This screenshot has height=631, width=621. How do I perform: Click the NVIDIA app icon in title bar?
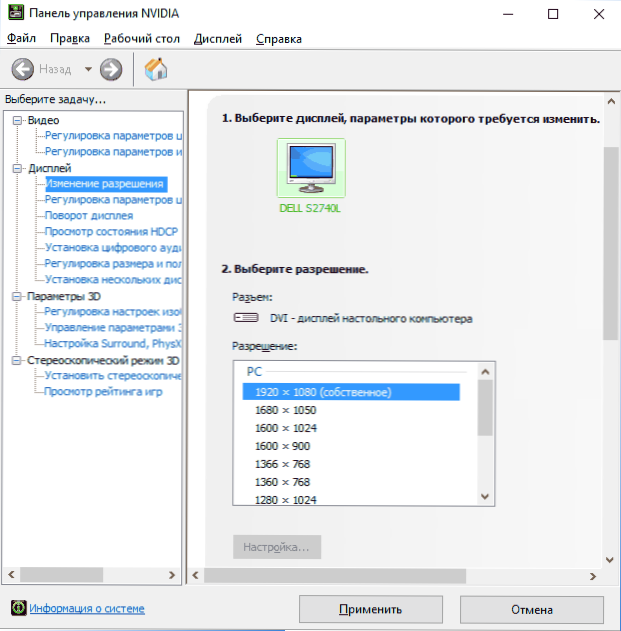pos(16,13)
